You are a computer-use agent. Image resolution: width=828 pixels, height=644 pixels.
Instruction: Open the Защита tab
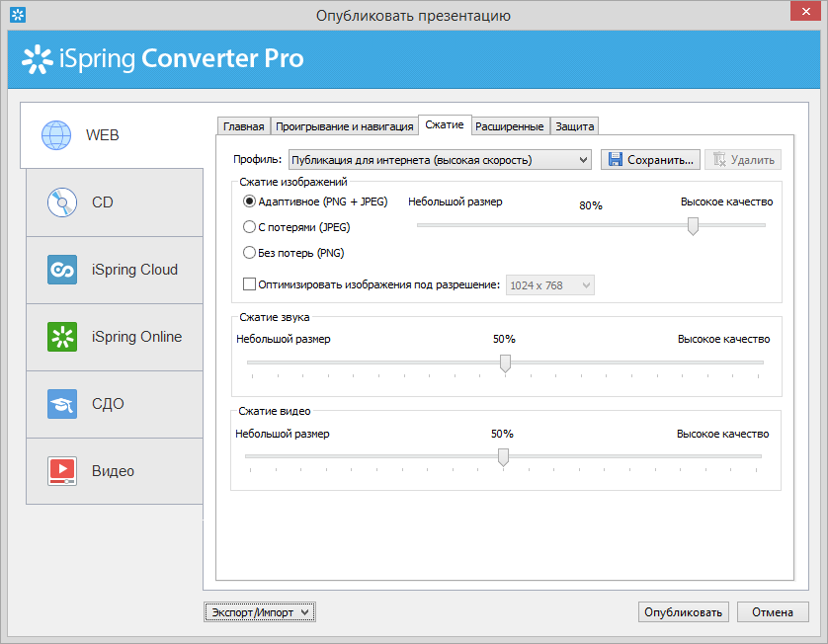(574, 126)
